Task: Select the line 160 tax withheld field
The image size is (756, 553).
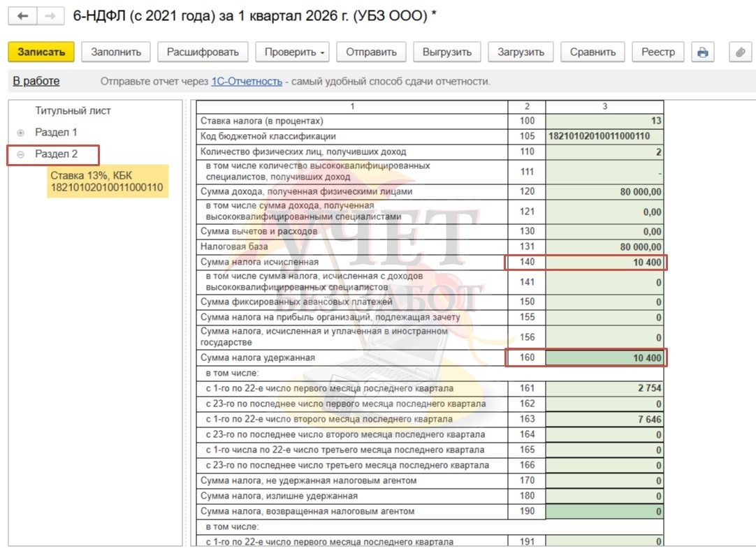Action: point(604,358)
